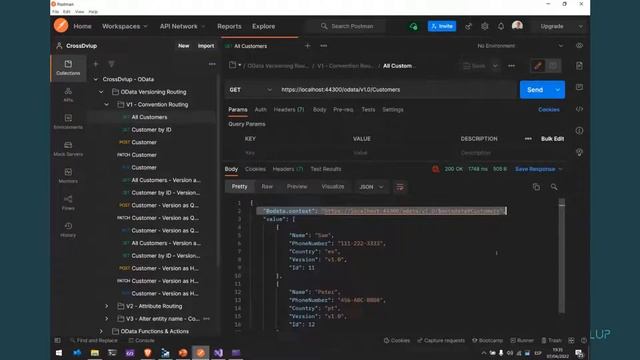
Task: Collapse the OData Versioning Routing folder
Action: point(101,92)
